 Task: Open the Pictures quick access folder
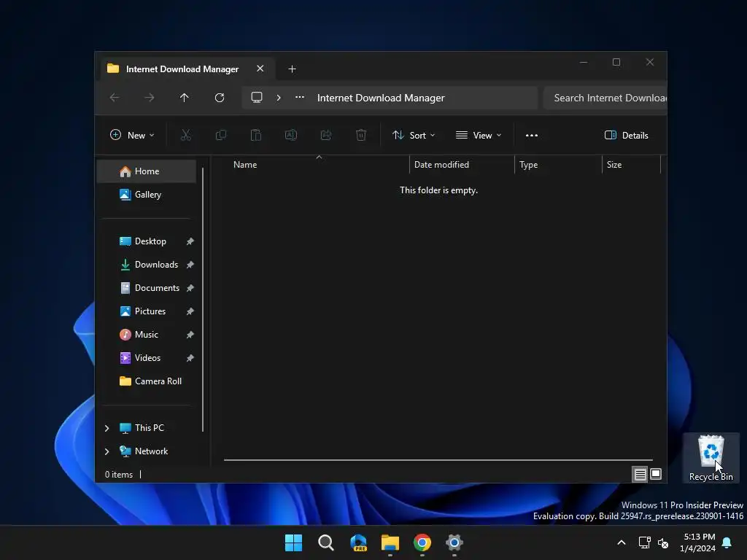(146, 311)
